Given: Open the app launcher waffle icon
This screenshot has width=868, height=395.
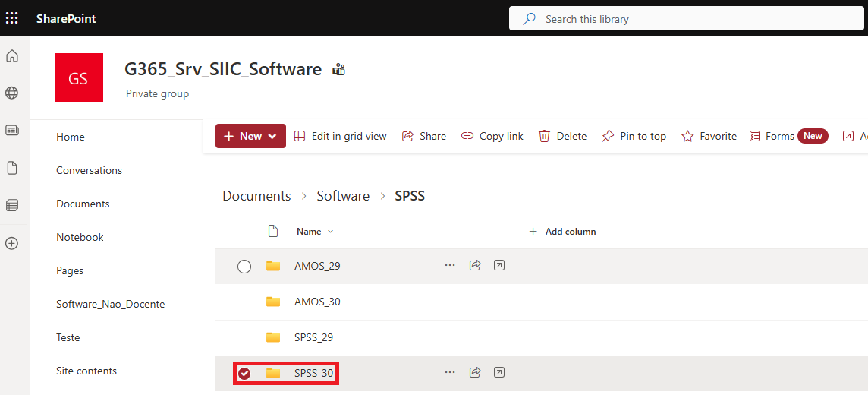Looking at the screenshot, I should (x=12, y=18).
